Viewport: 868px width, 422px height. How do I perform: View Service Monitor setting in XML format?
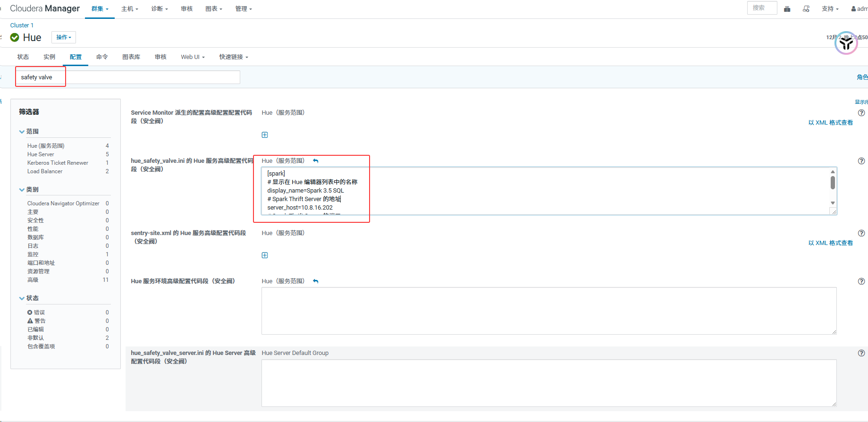pyautogui.click(x=830, y=123)
